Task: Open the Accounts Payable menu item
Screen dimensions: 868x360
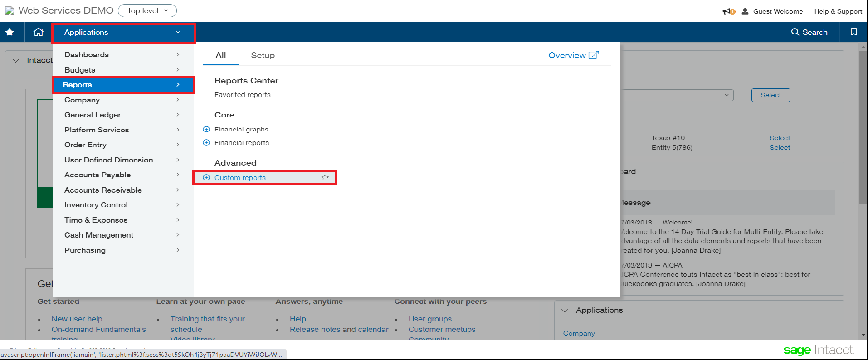Action: pos(123,175)
